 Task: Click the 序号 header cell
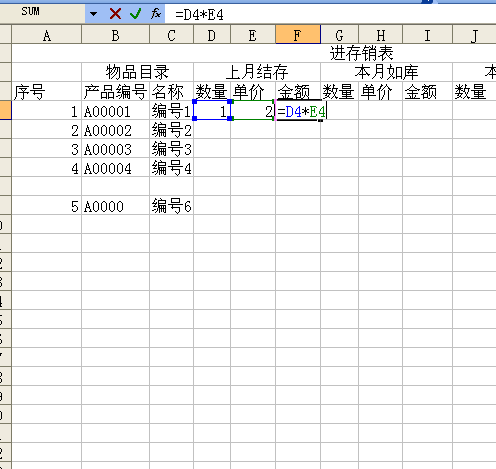pyautogui.click(x=47, y=91)
